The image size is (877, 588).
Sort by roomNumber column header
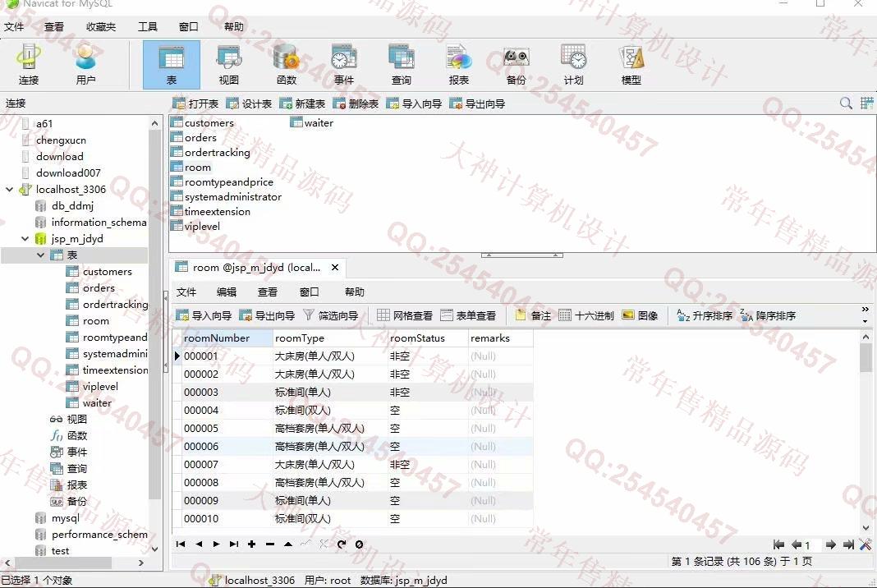click(x=227, y=338)
